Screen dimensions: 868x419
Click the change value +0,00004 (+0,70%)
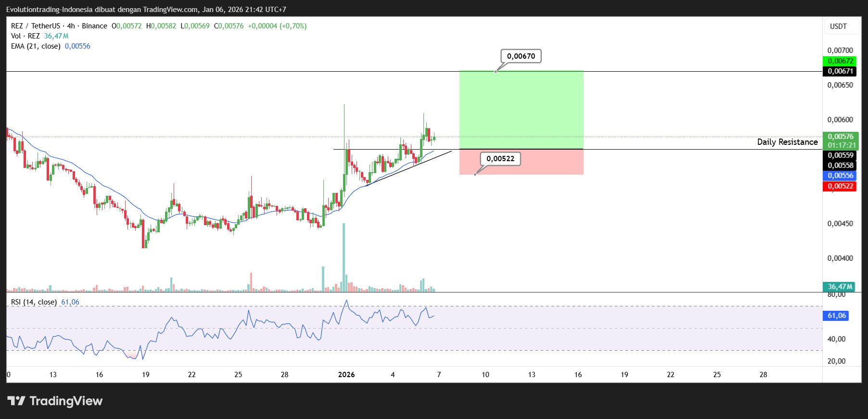[x=277, y=26]
